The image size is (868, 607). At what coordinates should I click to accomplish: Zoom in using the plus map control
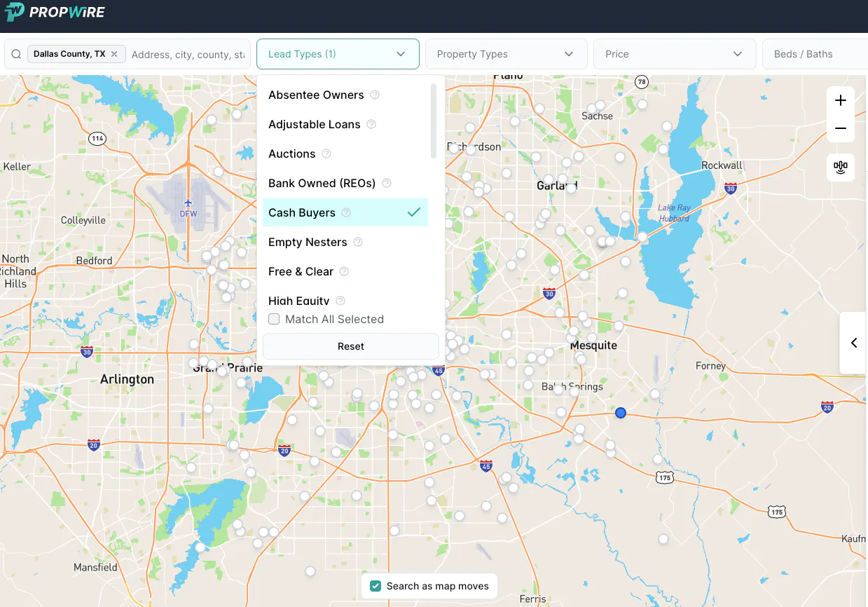(840, 100)
